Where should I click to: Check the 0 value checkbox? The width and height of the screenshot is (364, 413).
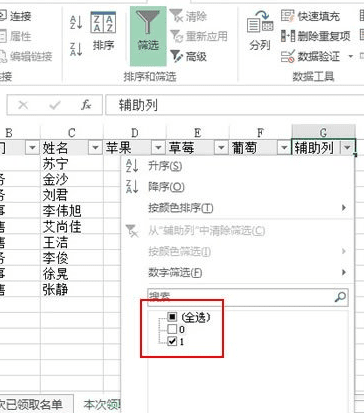coord(172,329)
